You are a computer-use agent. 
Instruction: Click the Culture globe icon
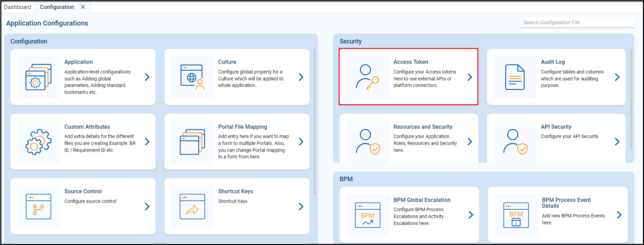(192, 77)
